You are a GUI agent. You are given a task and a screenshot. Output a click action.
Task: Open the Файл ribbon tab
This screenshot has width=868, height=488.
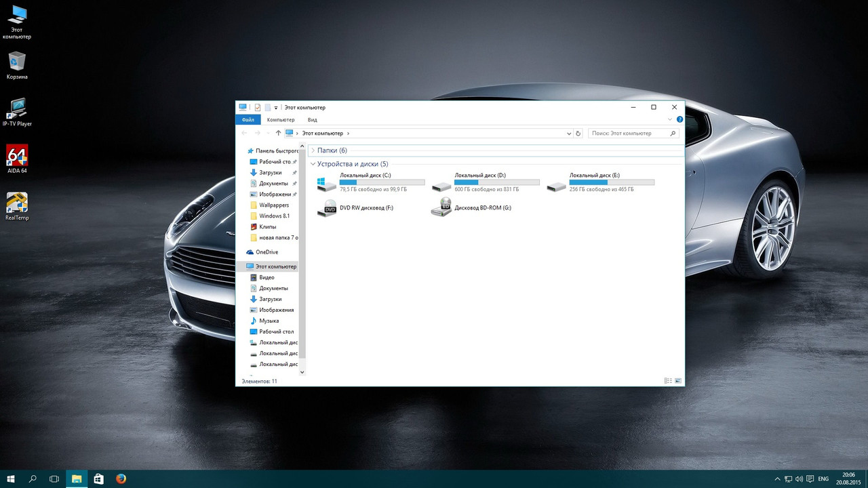click(248, 119)
